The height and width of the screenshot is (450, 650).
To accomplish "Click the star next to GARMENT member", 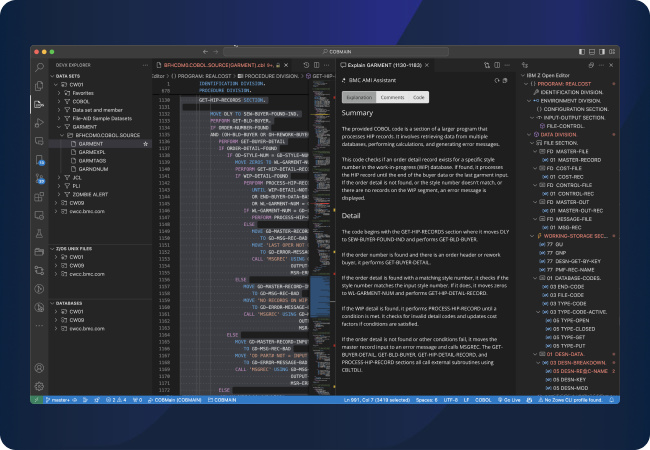I will [146, 144].
